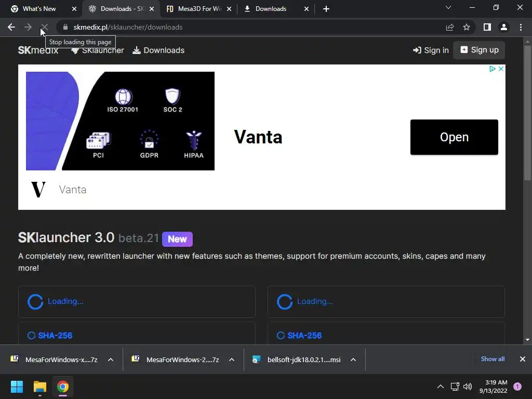Stop loading this page
Image resolution: width=532 pixels, height=399 pixels.
(45, 27)
